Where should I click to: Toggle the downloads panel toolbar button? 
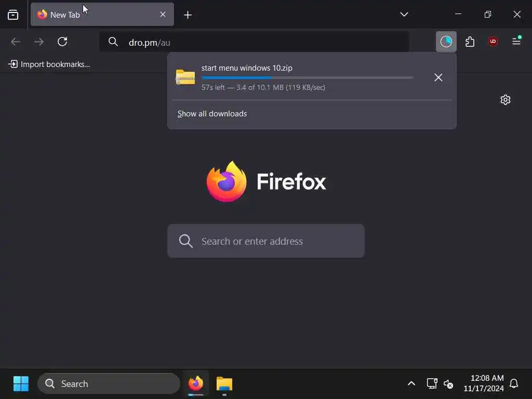(446, 42)
